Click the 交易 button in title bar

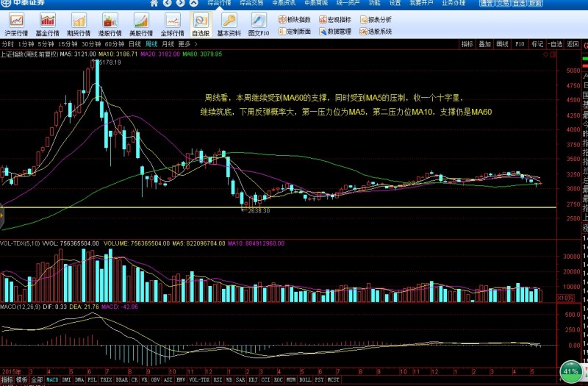tap(503, 3)
